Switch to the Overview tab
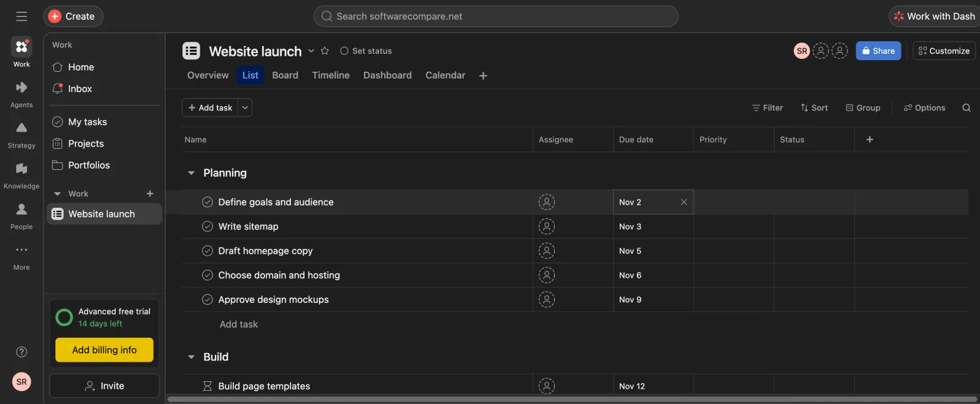This screenshot has width=980, height=404. click(208, 75)
